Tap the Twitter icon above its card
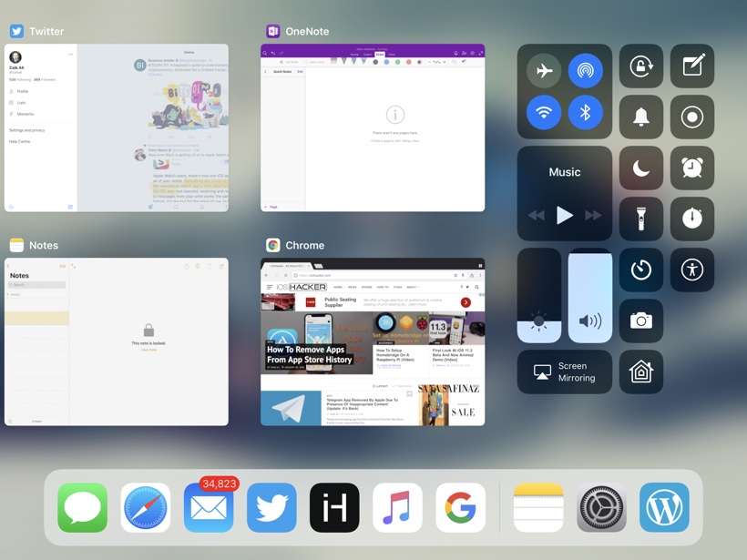The image size is (747, 560). (16, 31)
